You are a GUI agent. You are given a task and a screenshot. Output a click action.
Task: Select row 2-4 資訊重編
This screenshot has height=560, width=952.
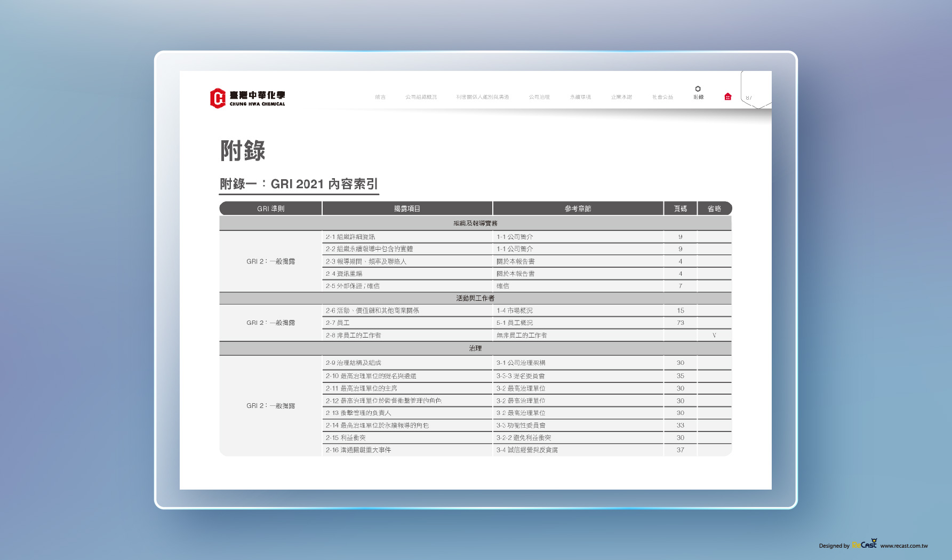526,274
